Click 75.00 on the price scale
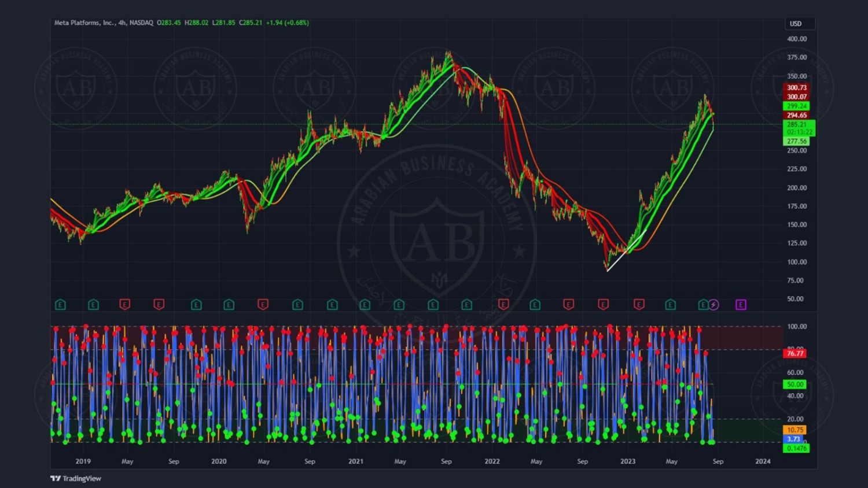Viewport: 868px width, 488px height. [796, 280]
